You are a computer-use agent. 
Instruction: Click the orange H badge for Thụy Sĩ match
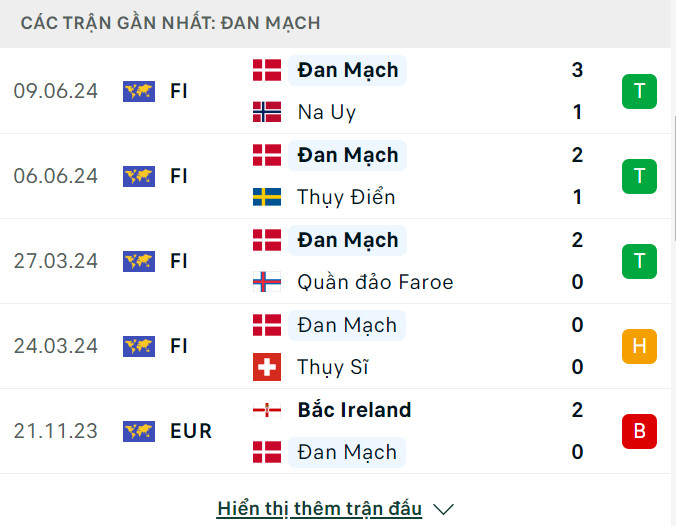point(639,346)
